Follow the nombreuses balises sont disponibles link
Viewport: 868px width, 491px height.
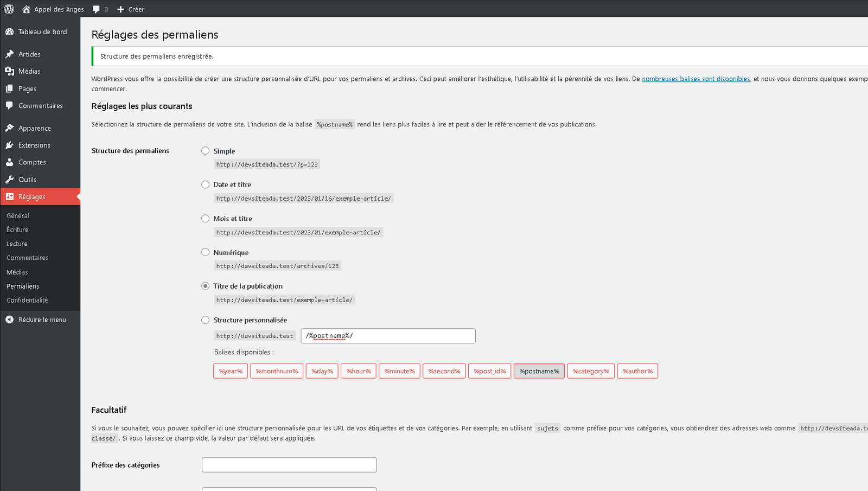click(x=695, y=79)
